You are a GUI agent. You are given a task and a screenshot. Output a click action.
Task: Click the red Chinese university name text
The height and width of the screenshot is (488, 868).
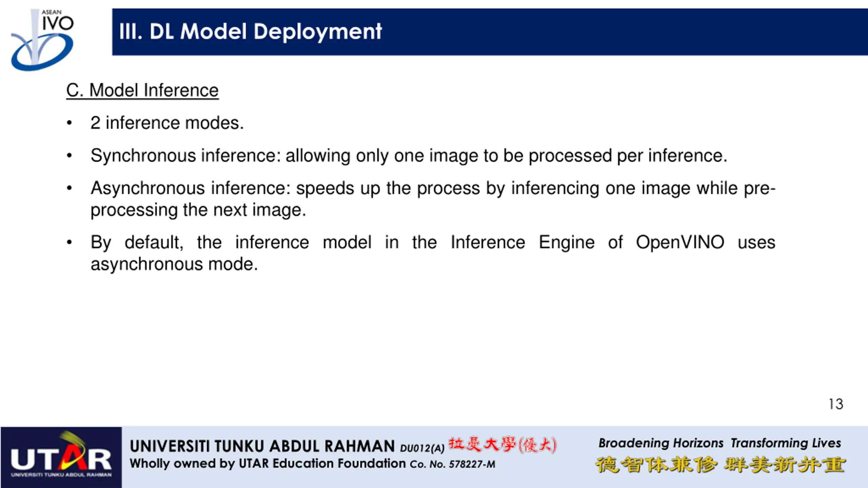tap(502, 445)
